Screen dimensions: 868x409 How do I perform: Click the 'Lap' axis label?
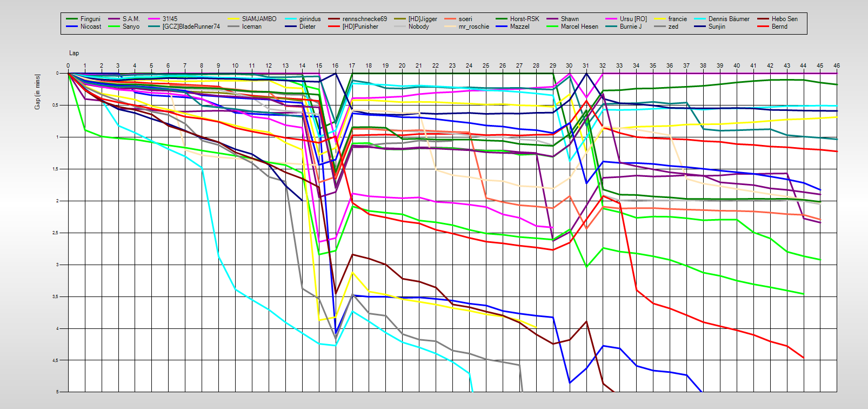click(74, 53)
